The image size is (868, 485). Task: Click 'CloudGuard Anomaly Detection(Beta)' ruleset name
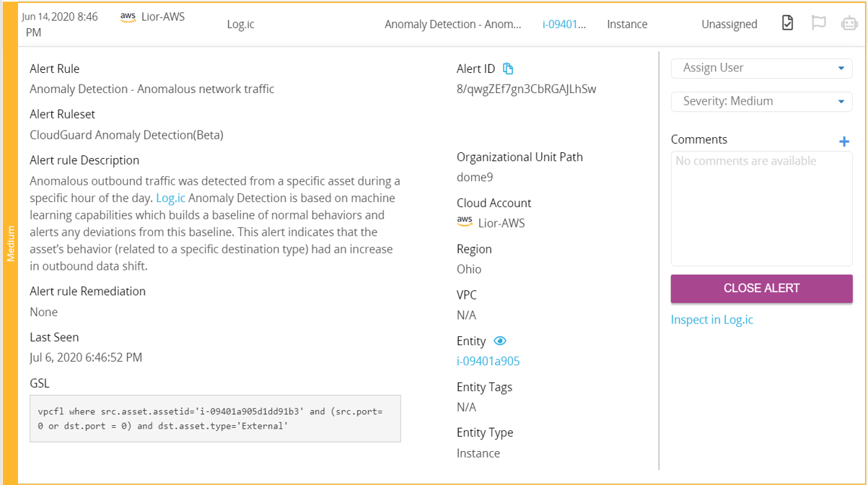pyautogui.click(x=127, y=134)
